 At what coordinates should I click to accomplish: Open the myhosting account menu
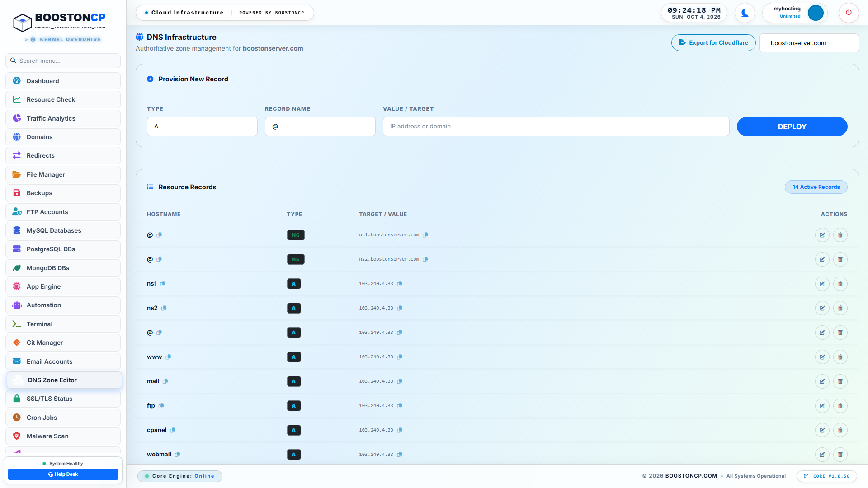(x=795, y=13)
